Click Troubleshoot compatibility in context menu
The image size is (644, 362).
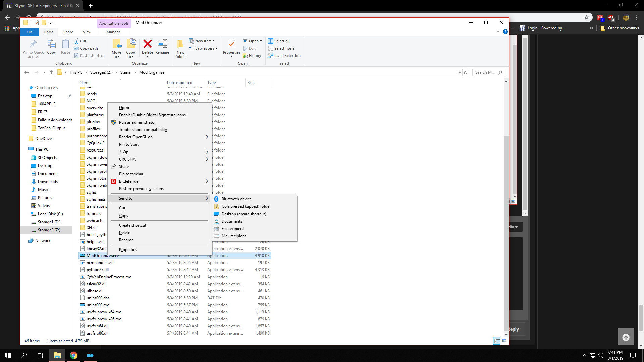point(160,130)
